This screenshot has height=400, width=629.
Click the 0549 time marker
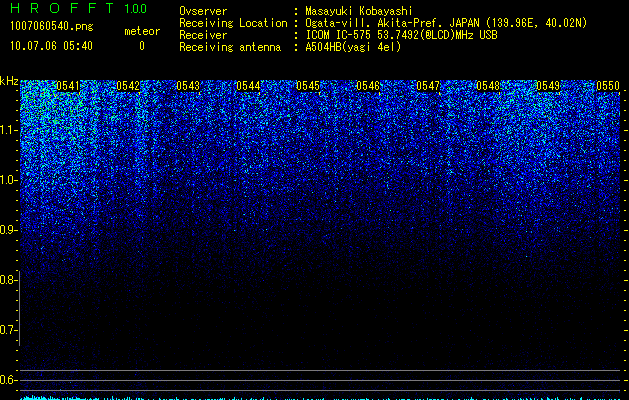[548, 86]
